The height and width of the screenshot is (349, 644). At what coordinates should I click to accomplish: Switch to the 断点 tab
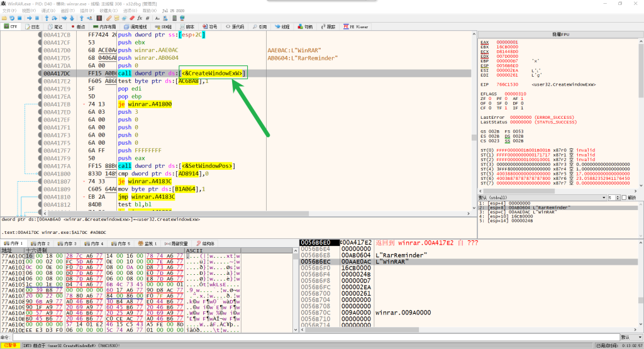point(78,27)
